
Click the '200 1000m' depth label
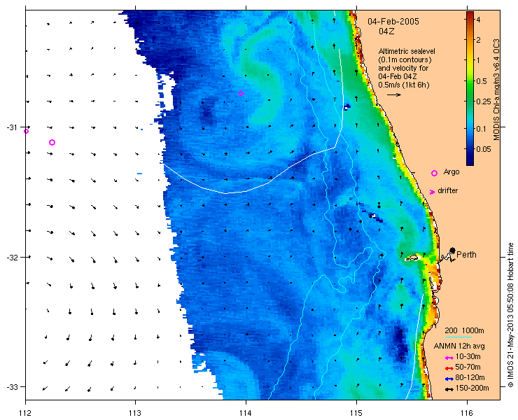click(x=464, y=331)
